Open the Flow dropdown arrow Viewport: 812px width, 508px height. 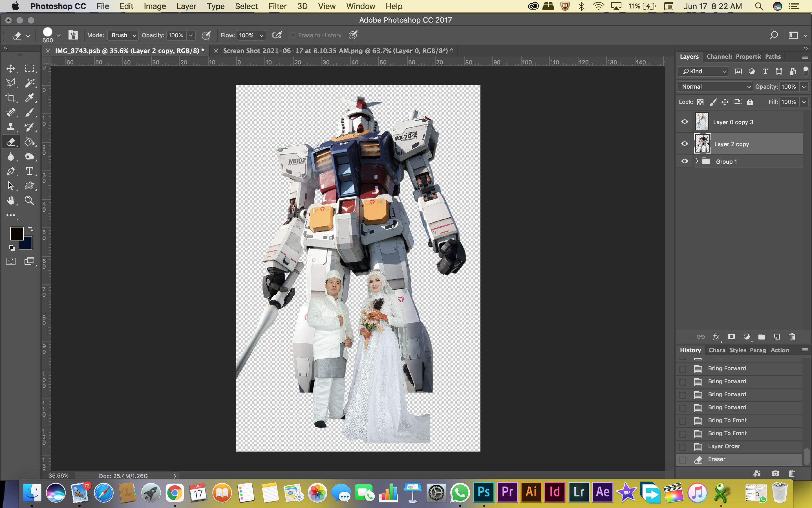[x=261, y=35]
